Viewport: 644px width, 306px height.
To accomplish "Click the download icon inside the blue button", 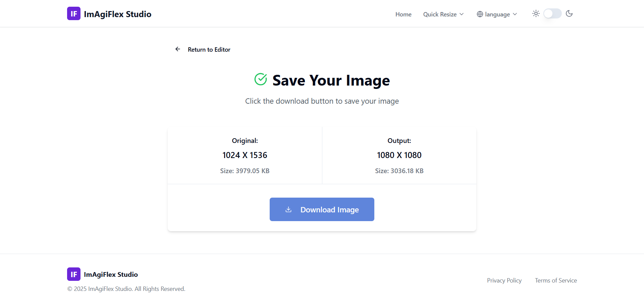I will pos(288,209).
